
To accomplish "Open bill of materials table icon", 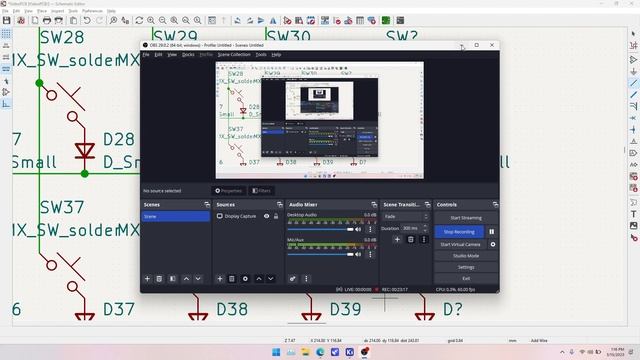I will (360, 20).
